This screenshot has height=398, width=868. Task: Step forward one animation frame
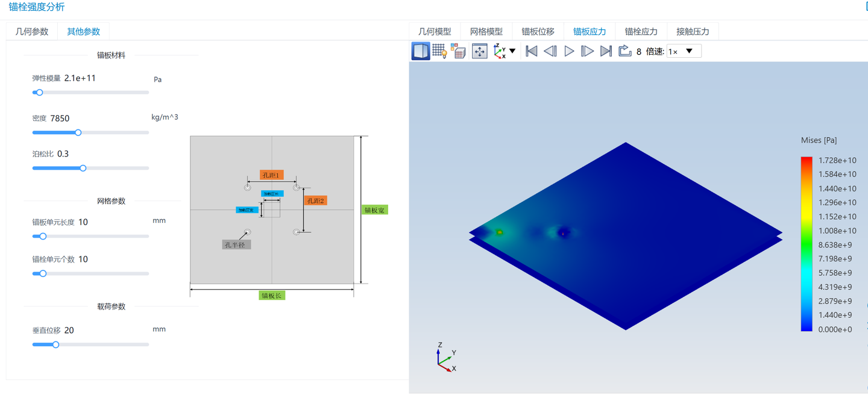pyautogui.click(x=587, y=51)
